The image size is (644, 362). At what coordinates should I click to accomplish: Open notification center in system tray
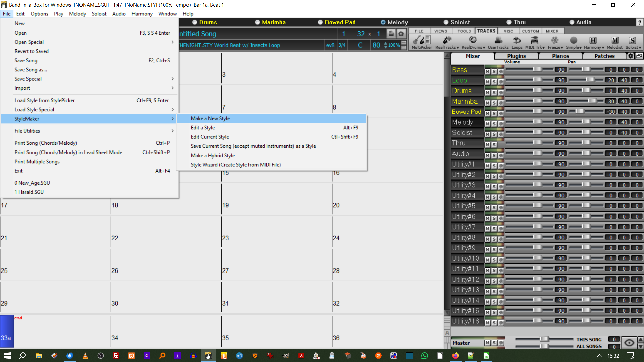click(630, 356)
